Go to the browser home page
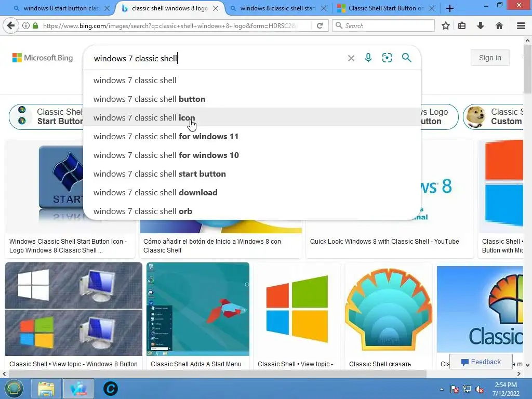 [x=499, y=25]
